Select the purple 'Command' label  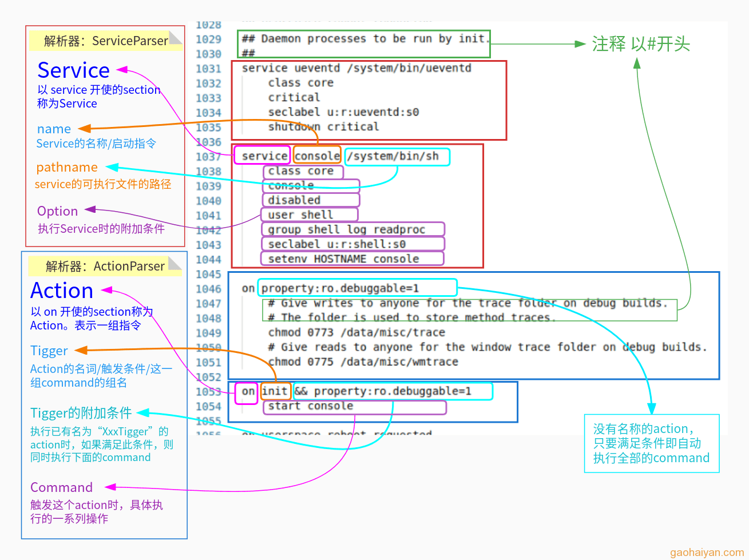[61, 487]
